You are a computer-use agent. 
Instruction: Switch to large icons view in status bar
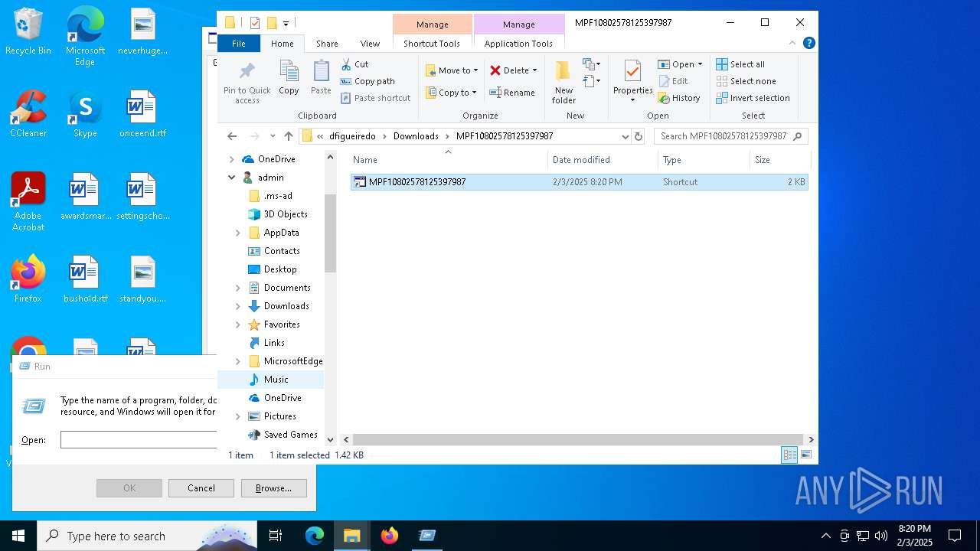coord(805,455)
